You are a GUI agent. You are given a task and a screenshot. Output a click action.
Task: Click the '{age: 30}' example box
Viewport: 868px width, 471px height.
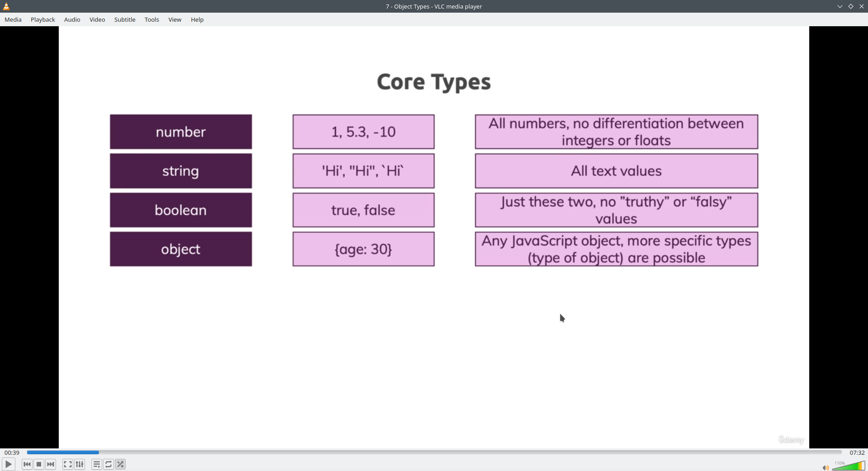[363, 249]
